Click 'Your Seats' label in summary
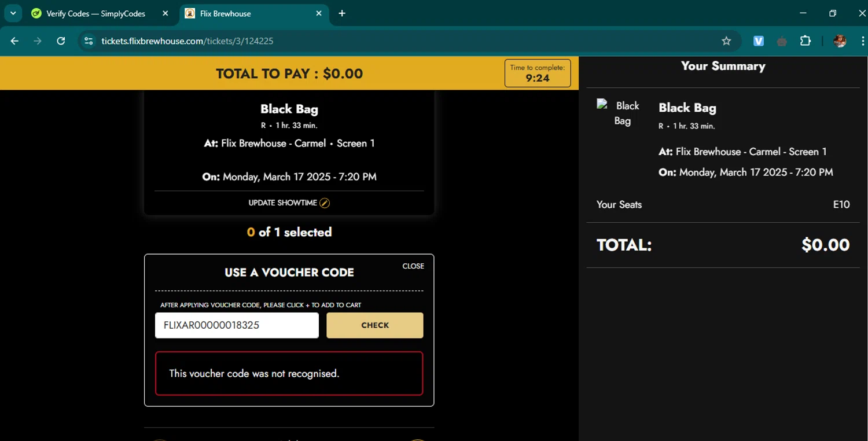The image size is (868, 441). coord(619,204)
